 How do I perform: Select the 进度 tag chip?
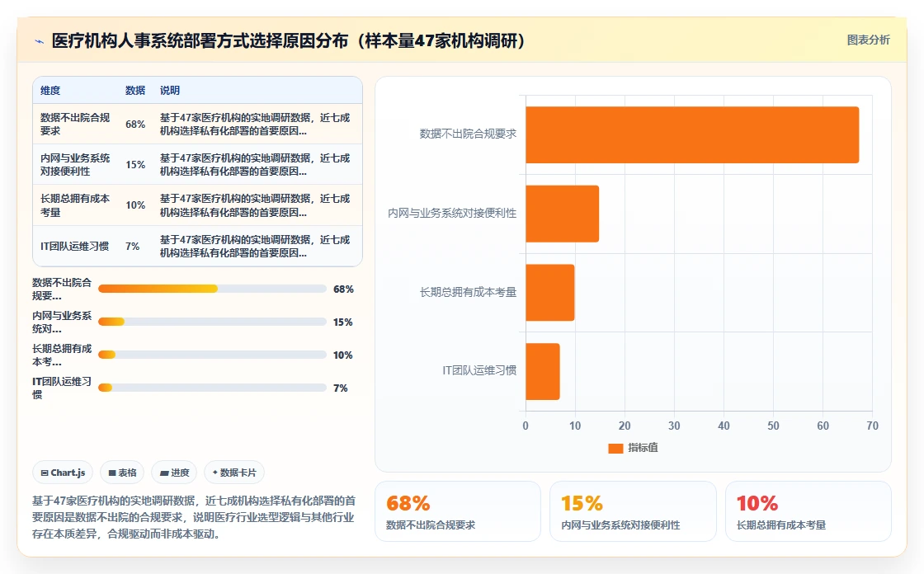[174, 473]
